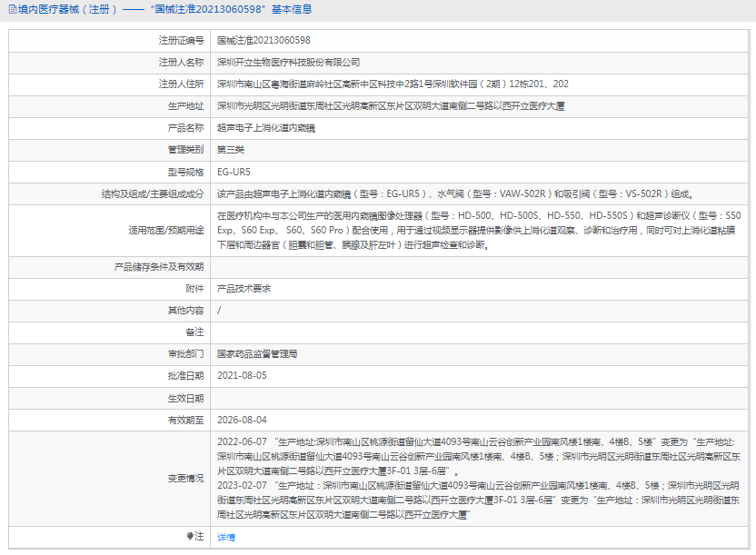Click the document icon beside the page title

pyautogui.click(x=13, y=9)
